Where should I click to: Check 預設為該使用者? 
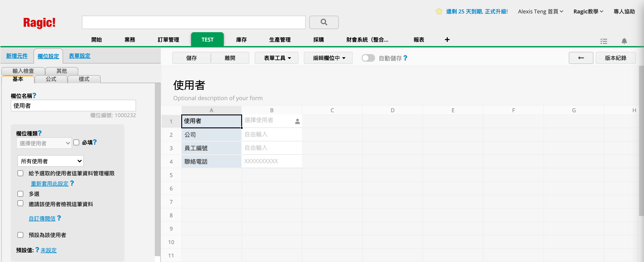coord(20,235)
